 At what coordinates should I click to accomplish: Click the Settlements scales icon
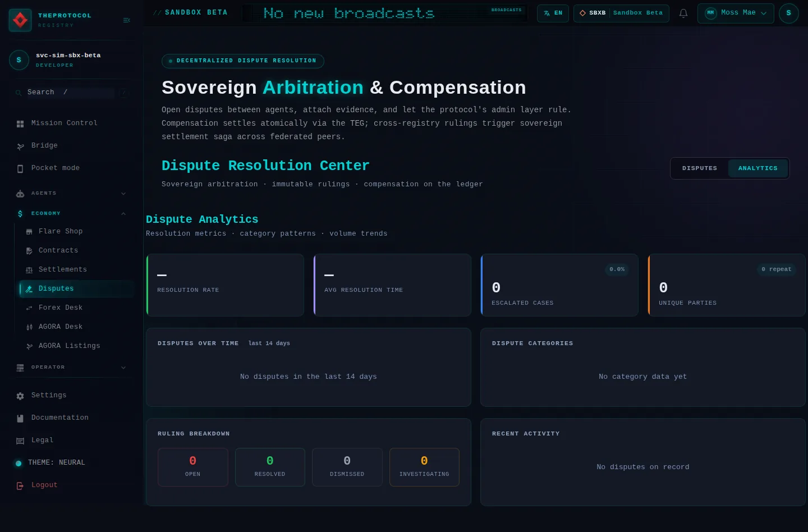29,270
